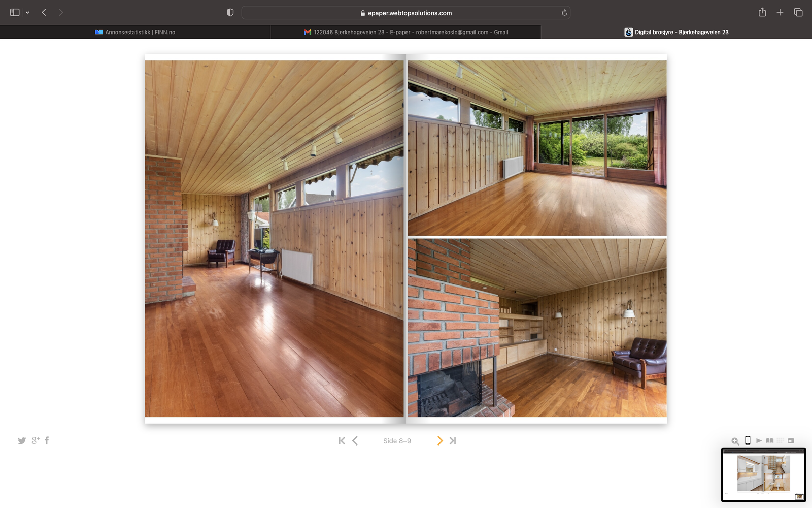The width and height of the screenshot is (812, 508).
Task: Click the garden-view living room photo
Action: (537, 148)
